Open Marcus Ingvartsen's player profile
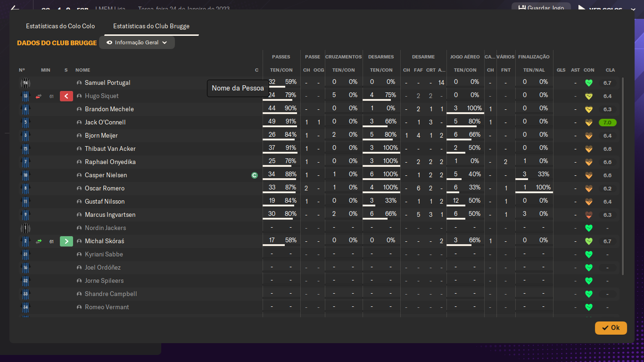This screenshot has width=644, height=362. point(110,215)
